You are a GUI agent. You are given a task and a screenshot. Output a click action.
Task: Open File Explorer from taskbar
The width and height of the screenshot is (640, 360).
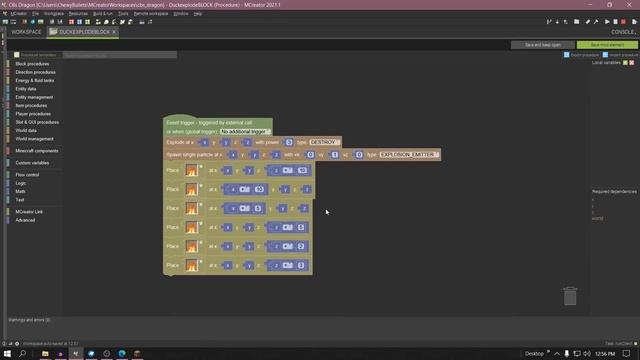[45, 353]
